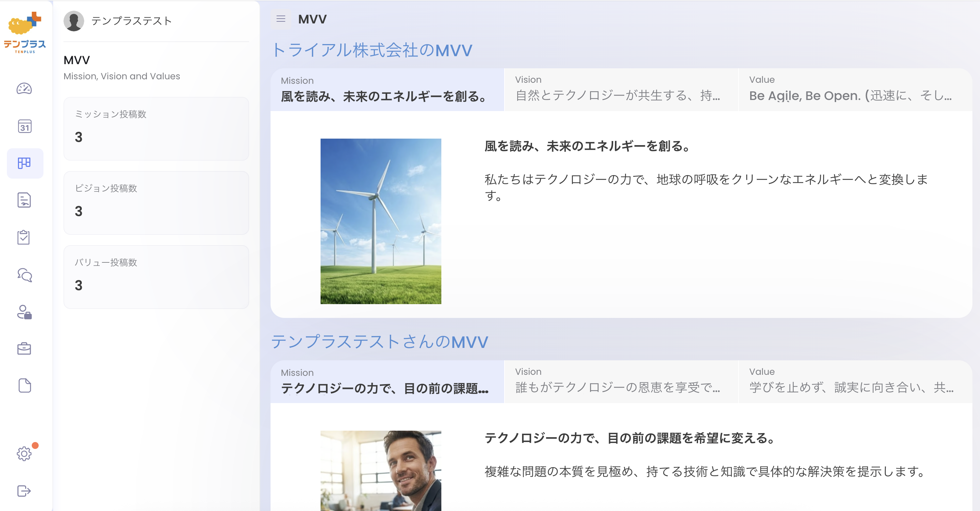The height and width of the screenshot is (511, 980).
Task: Open the document signing icon in sidebar
Action: [24, 200]
